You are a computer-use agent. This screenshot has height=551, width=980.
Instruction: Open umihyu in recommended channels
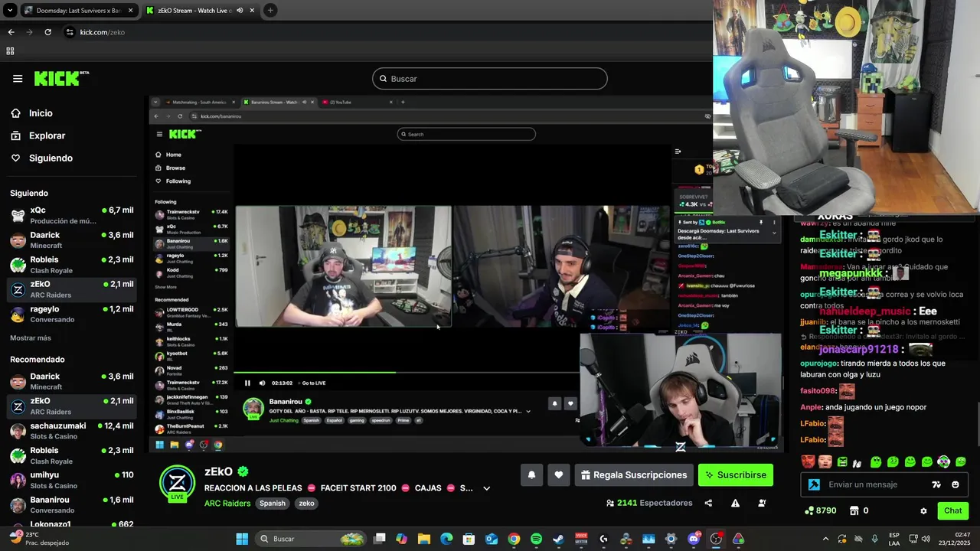point(72,480)
